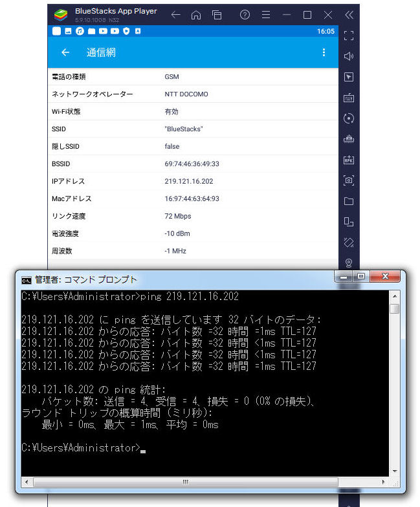This screenshot has width=420, height=507.
Task: Open the media folder icon in sidebar
Action: pyautogui.click(x=348, y=201)
